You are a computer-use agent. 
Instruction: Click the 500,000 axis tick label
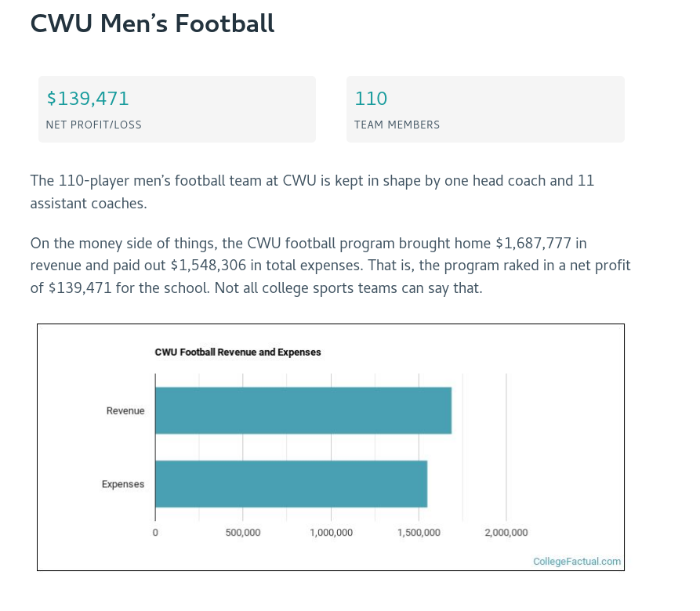tap(243, 533)
